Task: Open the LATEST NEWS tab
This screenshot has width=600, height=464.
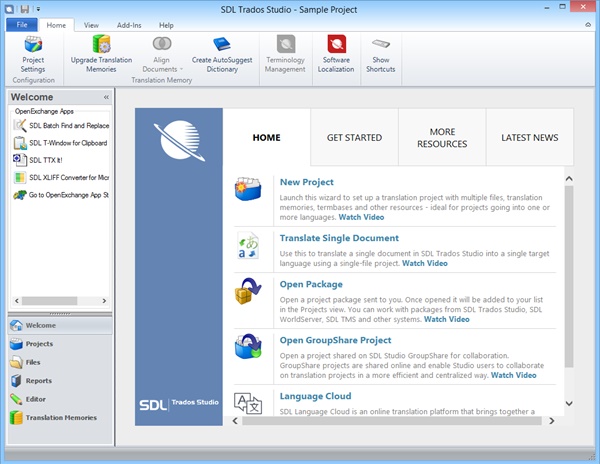Action: click(530, 138)
